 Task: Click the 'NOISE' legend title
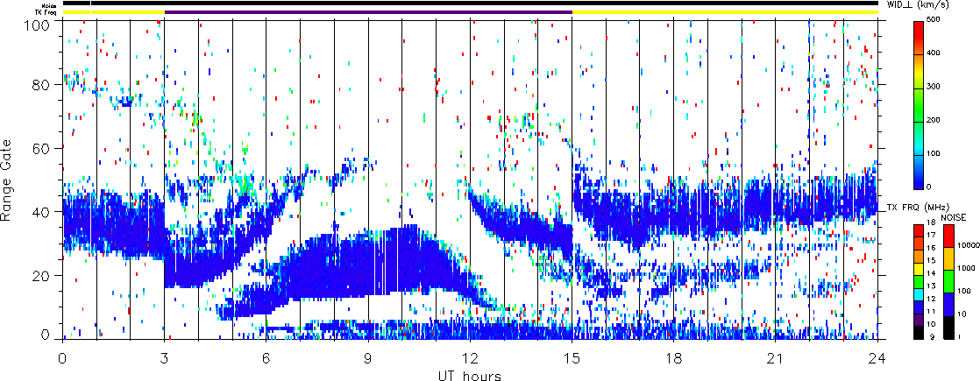click(x=955, y=216)
